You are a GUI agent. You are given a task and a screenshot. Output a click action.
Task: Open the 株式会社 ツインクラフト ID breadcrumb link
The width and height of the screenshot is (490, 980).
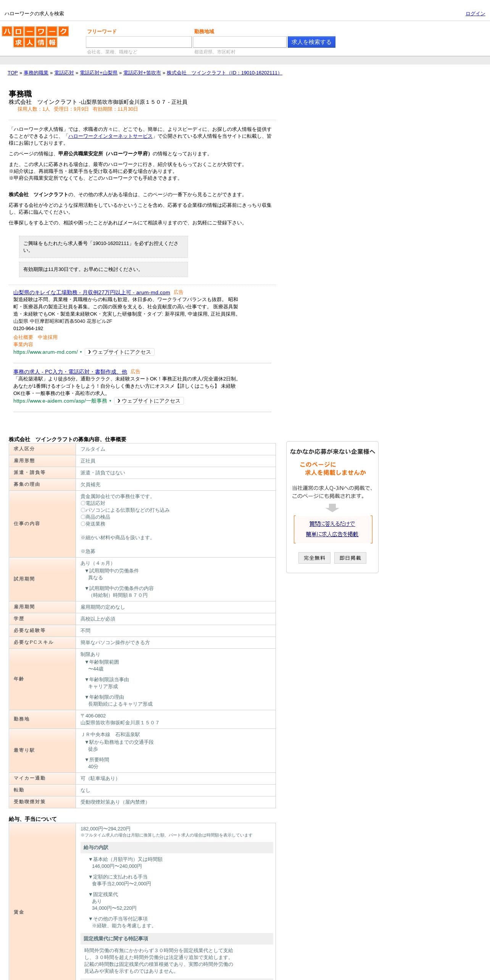224,73
